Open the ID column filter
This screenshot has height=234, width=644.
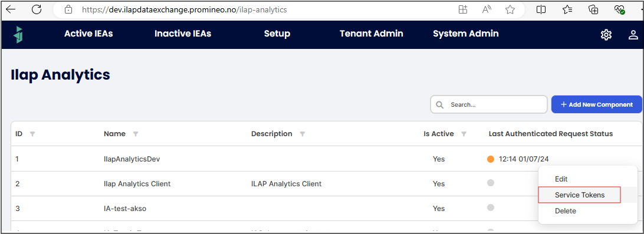tap(32, 134)
